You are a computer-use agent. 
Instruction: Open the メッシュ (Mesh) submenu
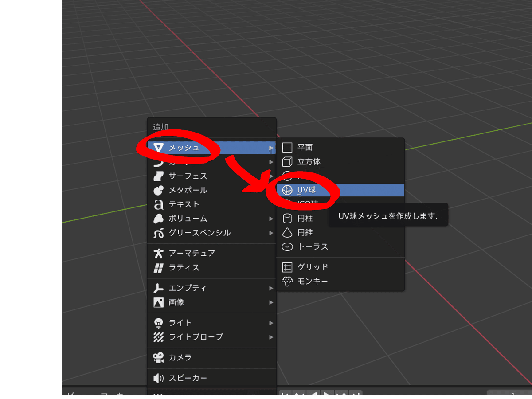pyautogui.click(x=186, y=148)
